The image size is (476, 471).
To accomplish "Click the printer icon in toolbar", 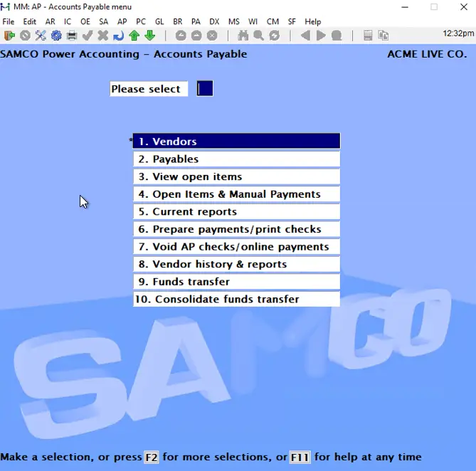I will coord(71,36).
